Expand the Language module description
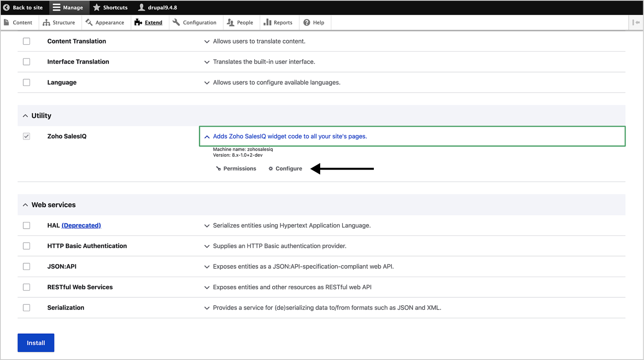Image resolution: width=644 pixels, height=360 pixels. click(x=207, y=83)
